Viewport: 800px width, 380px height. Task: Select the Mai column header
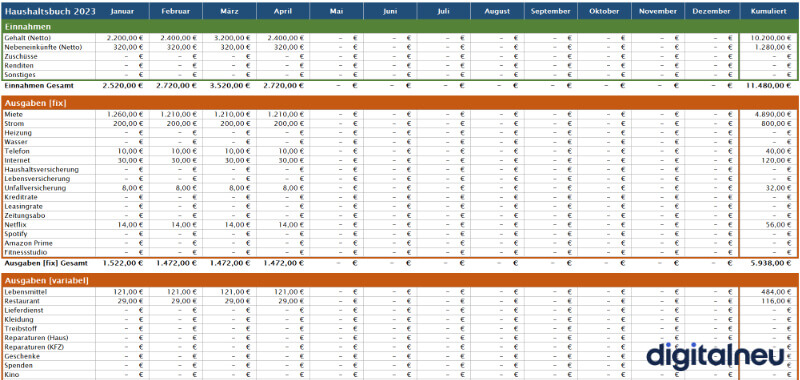(x=336, y=11)
